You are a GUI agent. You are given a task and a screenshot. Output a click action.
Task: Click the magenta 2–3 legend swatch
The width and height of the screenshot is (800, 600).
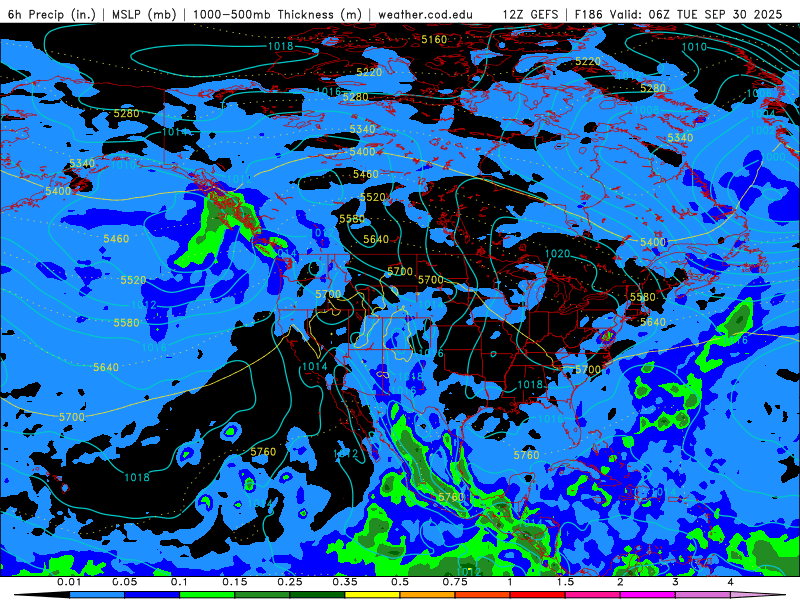pyautogui.click(x=648, y=595)
